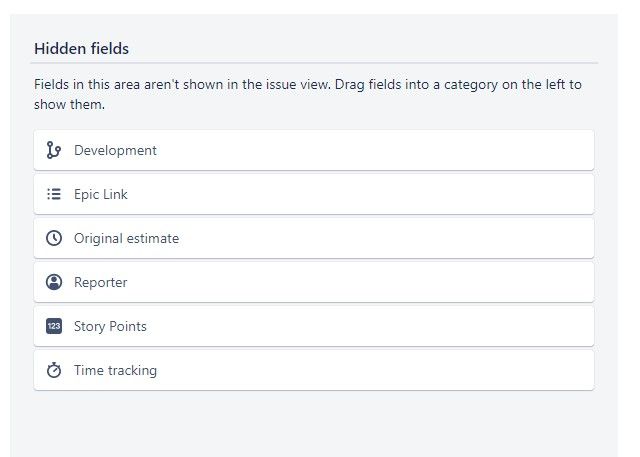
Task: Select the Development field label
Action: [x=115, y=151]
